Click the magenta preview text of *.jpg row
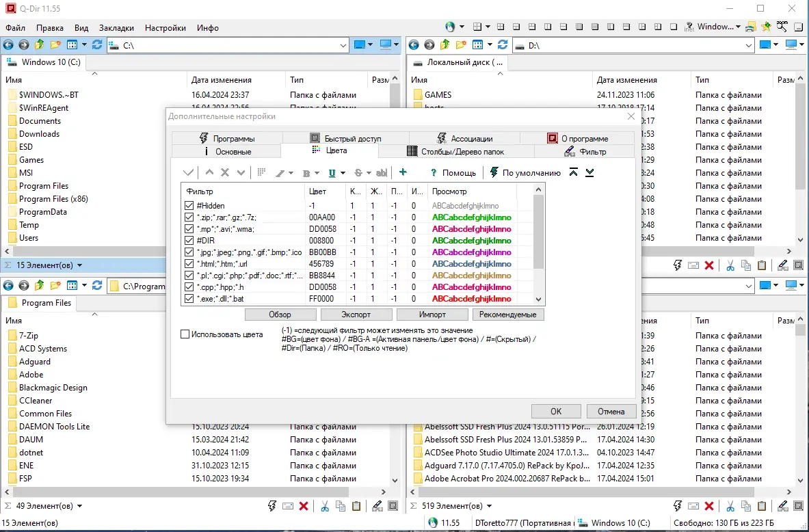Viewport: 809px width, 532px height. [x=472, y=252]
